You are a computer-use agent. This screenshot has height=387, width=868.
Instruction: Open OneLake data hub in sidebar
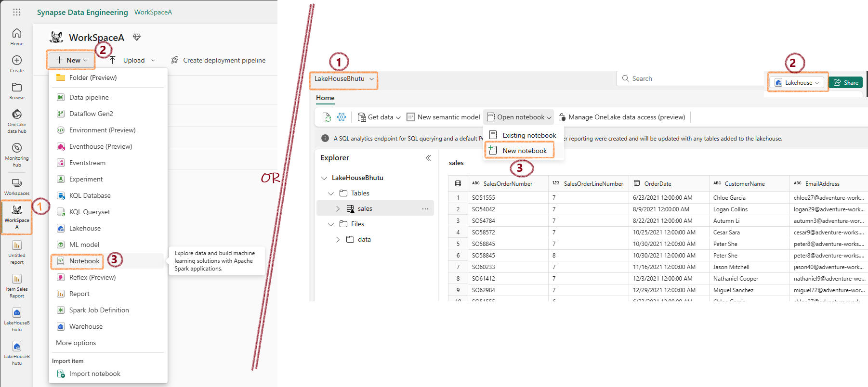tap(17, 121)
